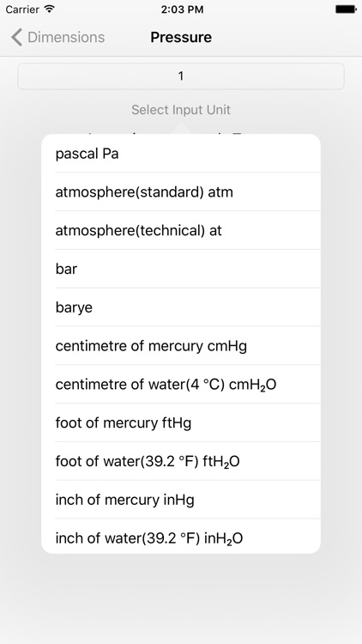Tap the Select Input Unit label
Viewport: 362px width, 644px height.
click(x=181, y=110)
